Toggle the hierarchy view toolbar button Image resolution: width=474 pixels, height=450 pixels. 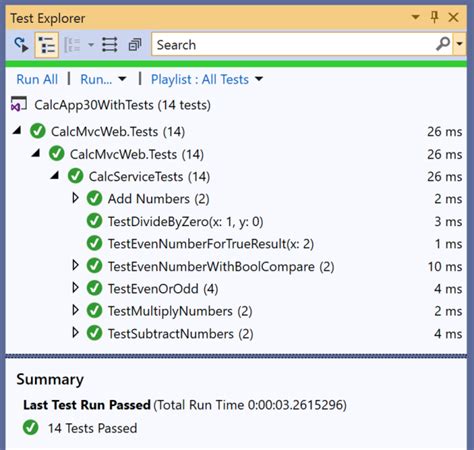click(47, 45)
